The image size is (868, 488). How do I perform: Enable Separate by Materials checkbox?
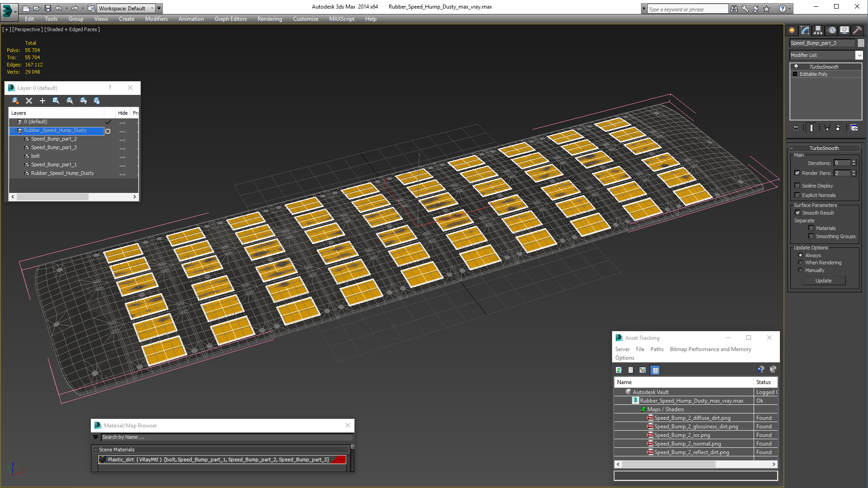[811, 228]
